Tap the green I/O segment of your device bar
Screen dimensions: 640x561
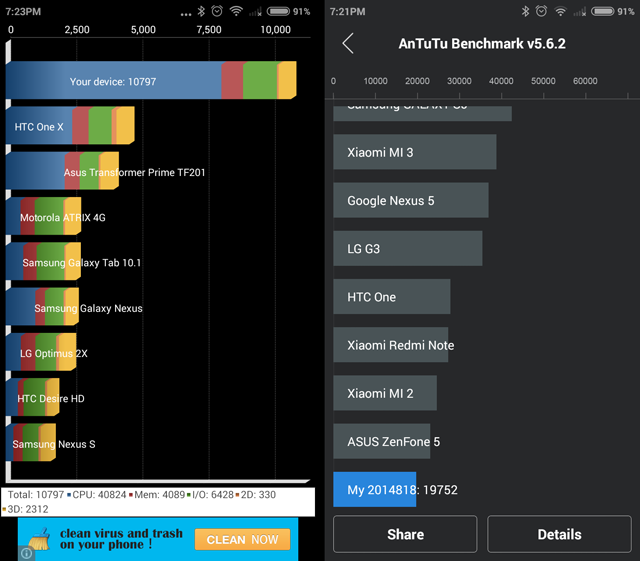point(260,80)
